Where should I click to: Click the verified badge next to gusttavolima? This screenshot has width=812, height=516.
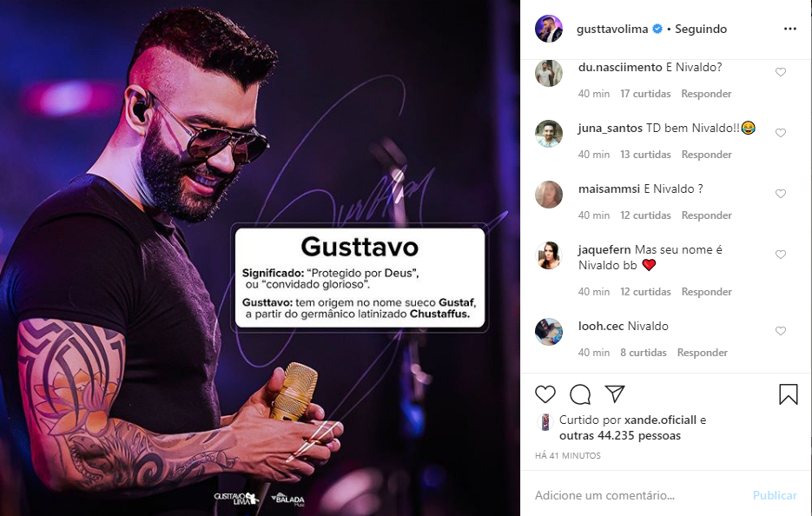pyautogui.click(x=657, y=29)
